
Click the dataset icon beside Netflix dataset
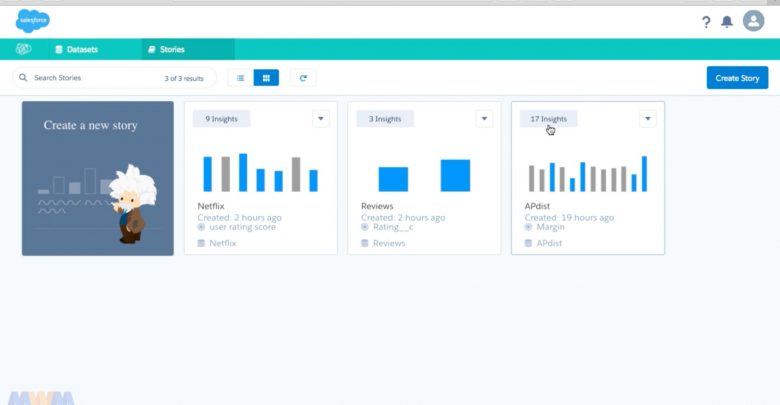(201, 243)
